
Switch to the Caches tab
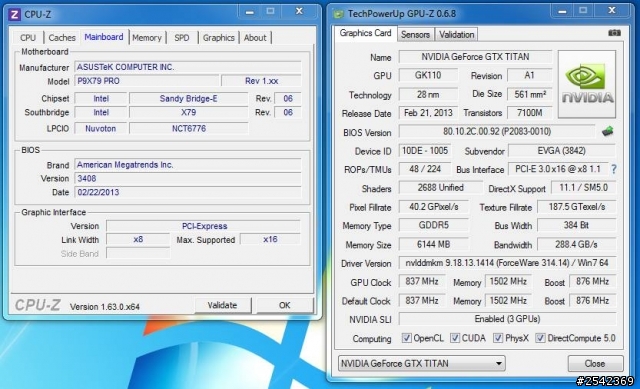click(x=62, y=38)
